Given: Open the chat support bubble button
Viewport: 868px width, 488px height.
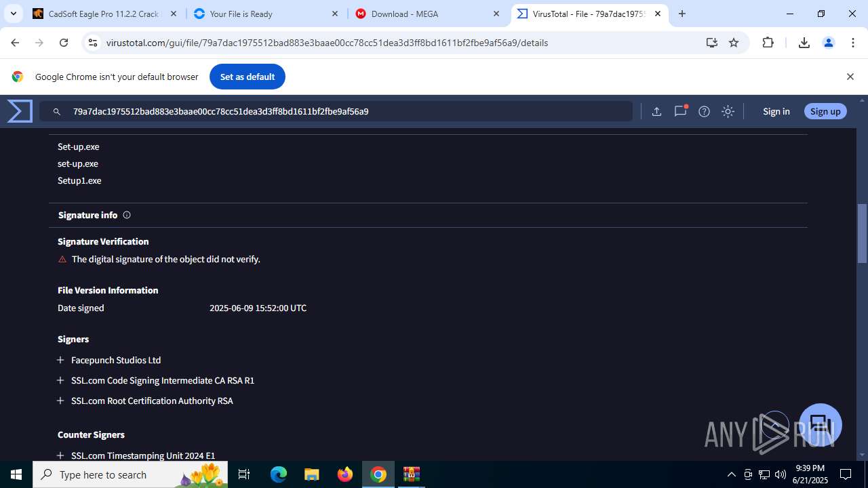Looking at the screenshot, I should point(821,424).
